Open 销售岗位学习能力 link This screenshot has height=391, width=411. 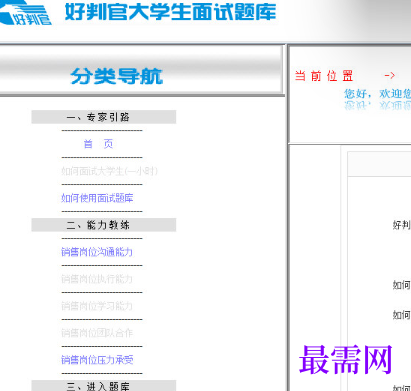(97, 306)
